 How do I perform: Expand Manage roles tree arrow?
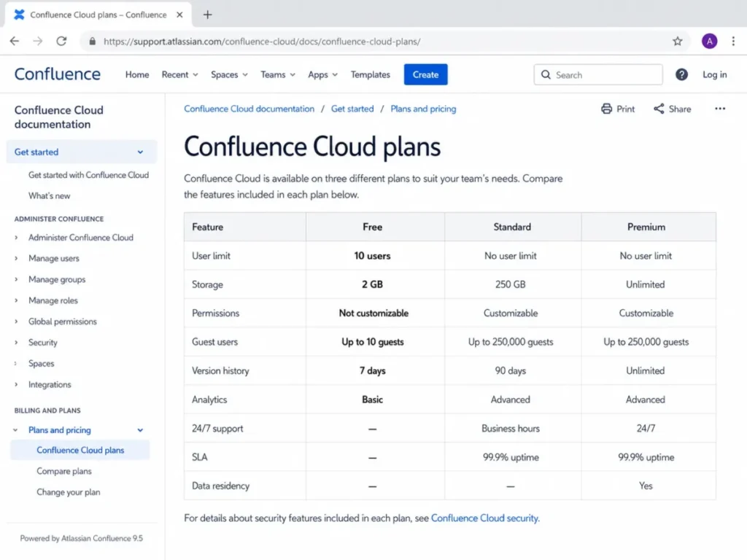point(16,300)
